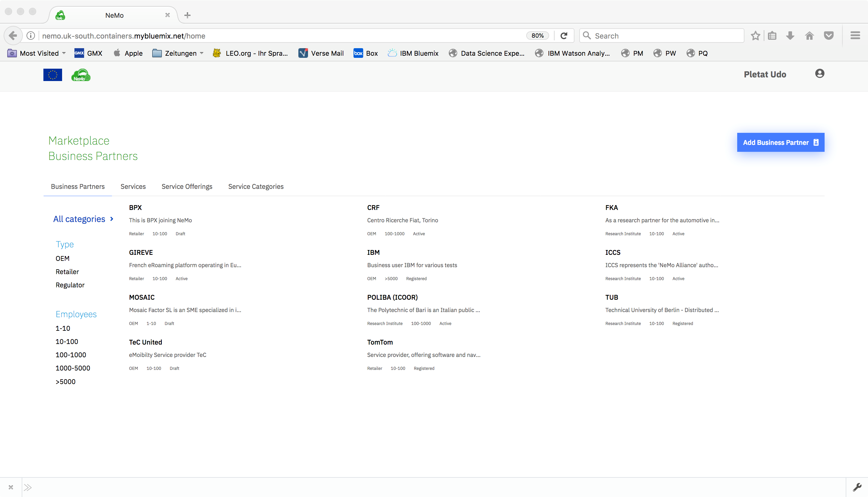Click the Add Business Partner button
Viewport: 868px width, 497px height.
[780, 142]
